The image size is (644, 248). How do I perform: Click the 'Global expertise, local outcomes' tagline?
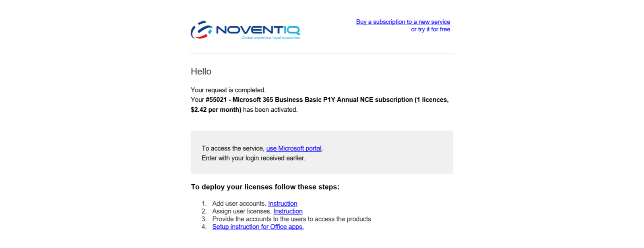tap(270, 38)
